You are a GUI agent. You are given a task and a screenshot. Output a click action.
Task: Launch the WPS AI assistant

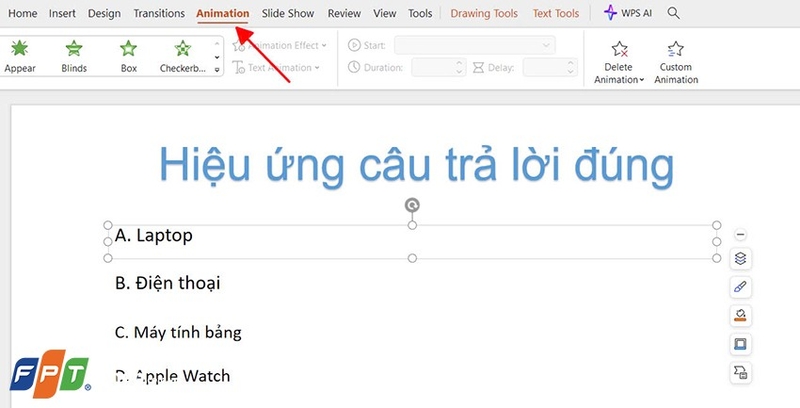[628, 13]
